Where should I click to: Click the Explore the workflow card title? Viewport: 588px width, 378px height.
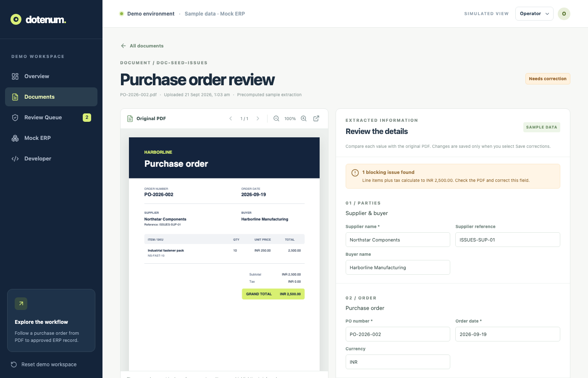point(41,322)
